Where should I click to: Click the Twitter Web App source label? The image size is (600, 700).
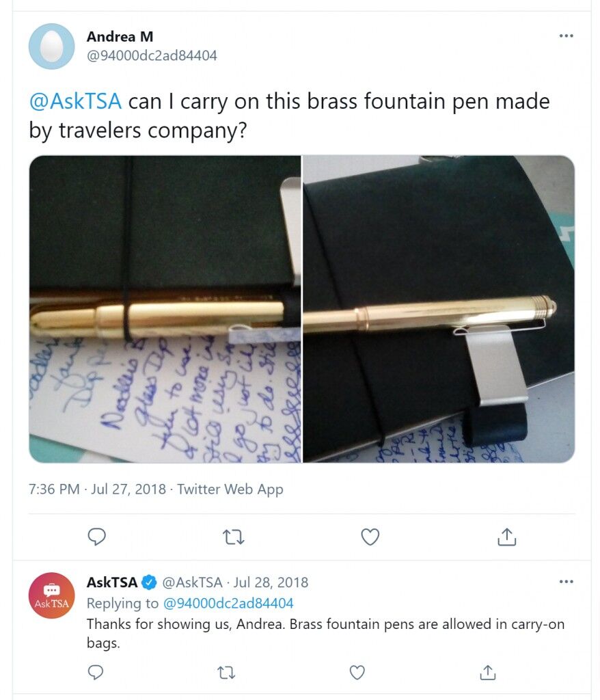tap(230, 489)
